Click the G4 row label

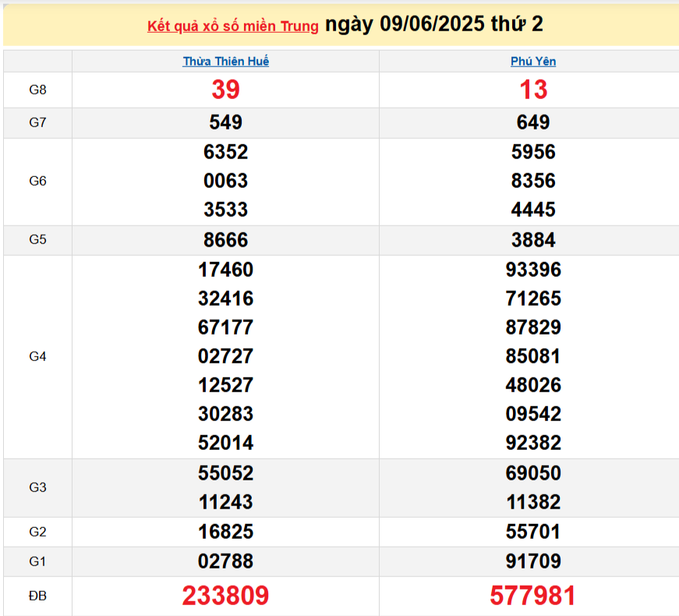(x=37, y=356)
